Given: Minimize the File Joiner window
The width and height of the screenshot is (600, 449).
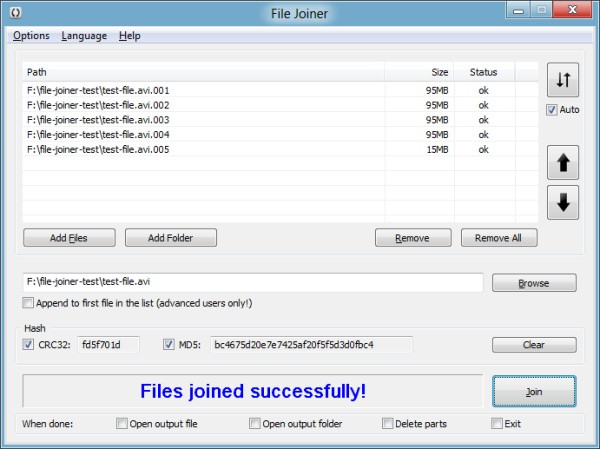Looking at the screenshot, I should click(518, 10).
